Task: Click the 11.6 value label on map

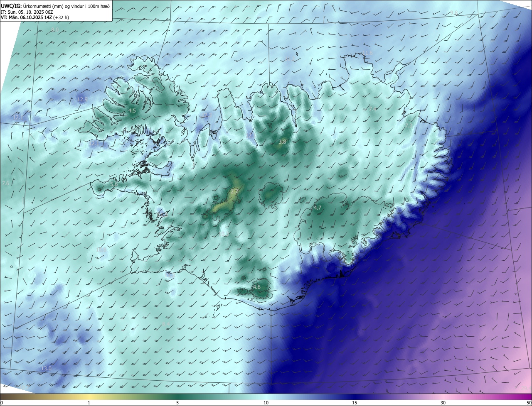Action: point(367,53)
